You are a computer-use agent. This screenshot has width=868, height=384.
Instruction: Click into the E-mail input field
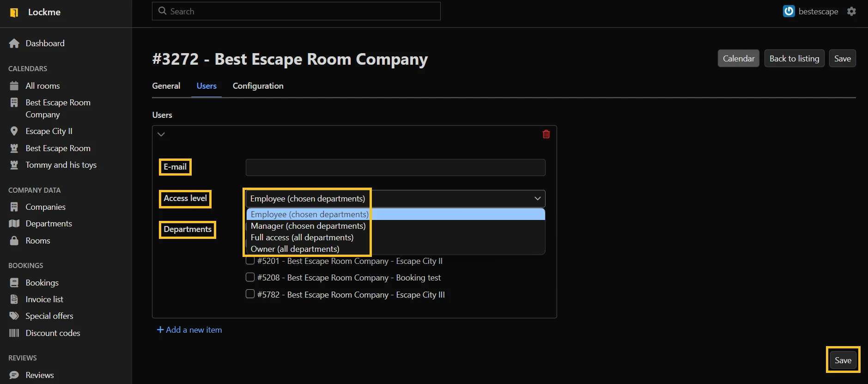pyautogui.click(x=395, y=167)
